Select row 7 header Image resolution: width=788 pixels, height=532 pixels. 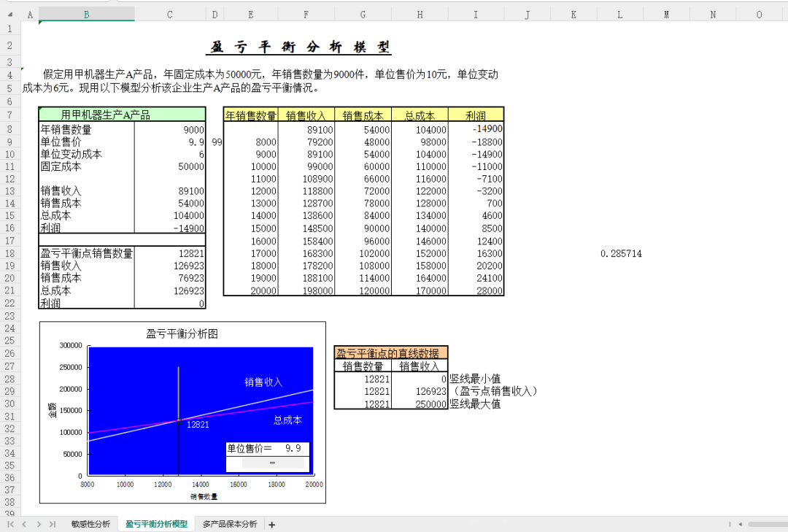pos(9,115)
